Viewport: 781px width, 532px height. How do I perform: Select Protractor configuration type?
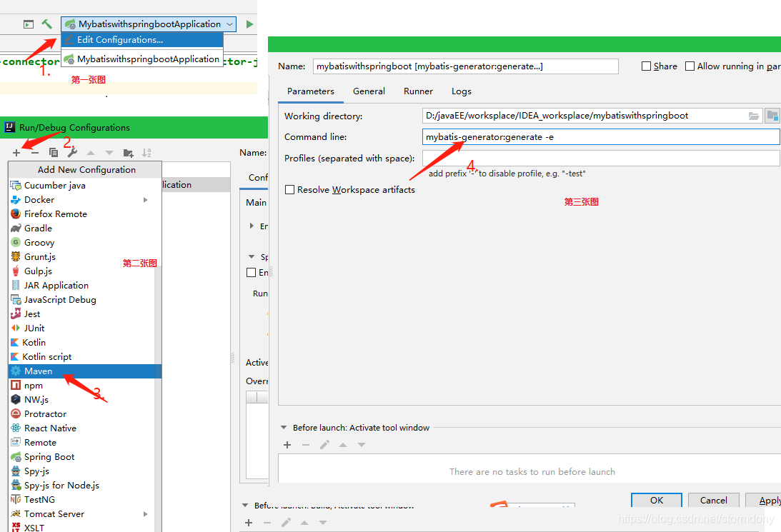click(81, 414)
